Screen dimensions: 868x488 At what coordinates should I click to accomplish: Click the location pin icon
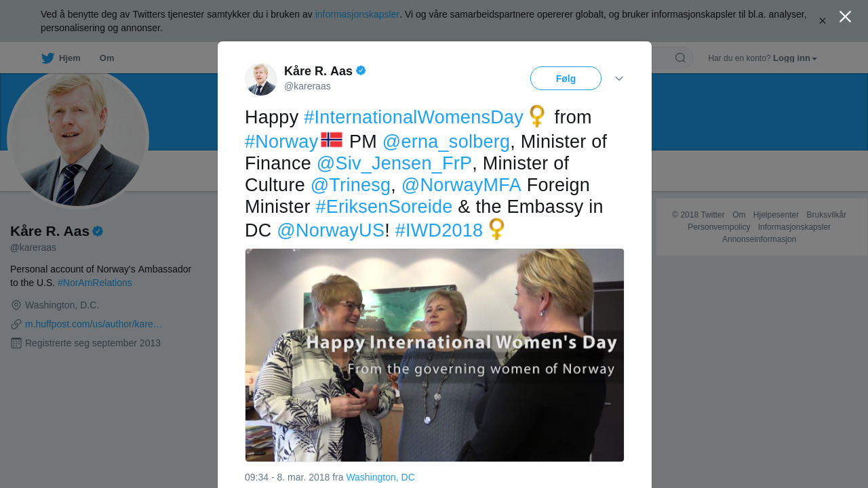click(16, 305)
